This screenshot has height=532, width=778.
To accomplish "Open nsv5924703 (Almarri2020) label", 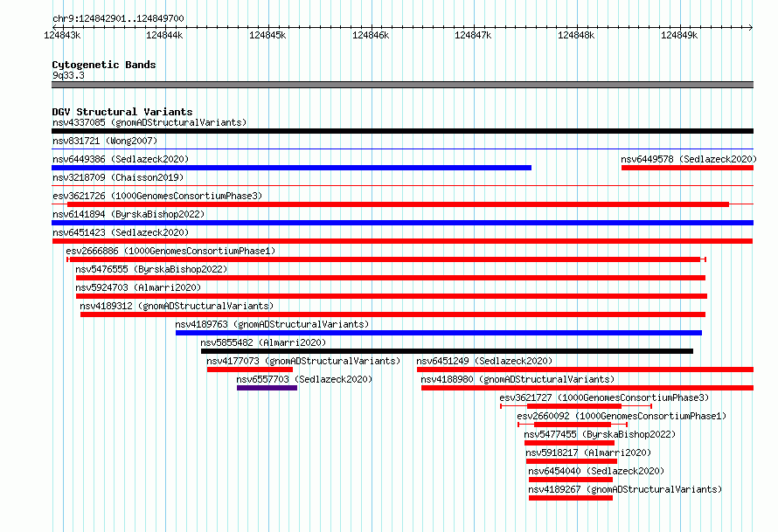I will [x=138, y=287].
